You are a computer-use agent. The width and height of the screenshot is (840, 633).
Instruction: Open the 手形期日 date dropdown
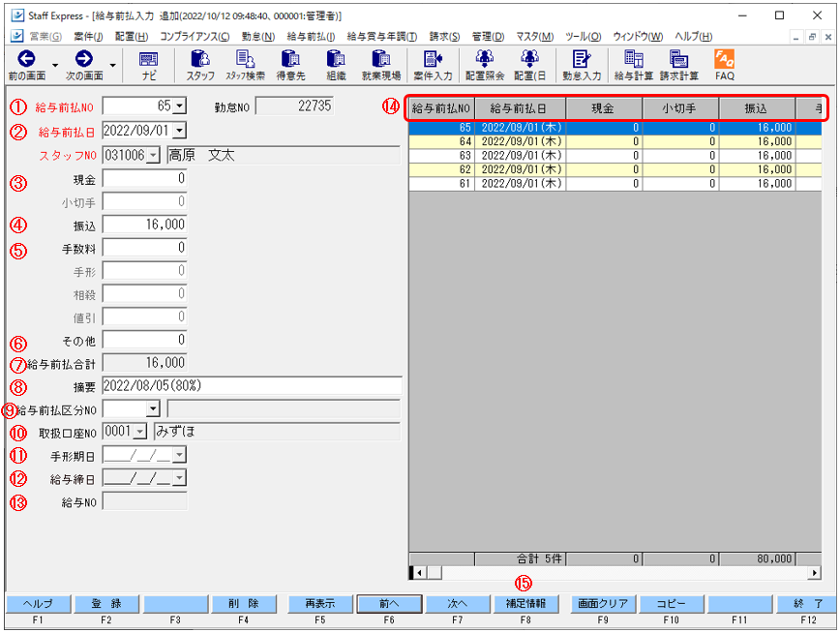(x=180, y=455)
